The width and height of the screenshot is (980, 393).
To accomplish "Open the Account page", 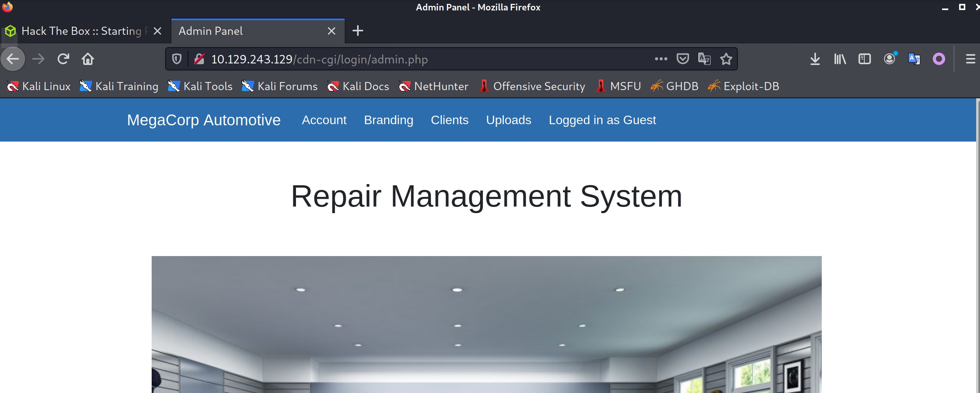I will [324, 120].
